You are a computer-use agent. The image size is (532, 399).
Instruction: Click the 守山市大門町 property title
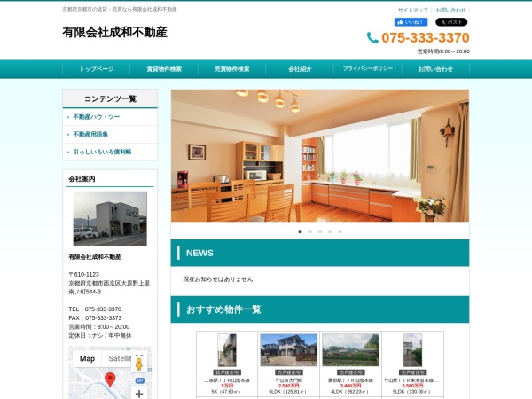(x=288, y=380)
